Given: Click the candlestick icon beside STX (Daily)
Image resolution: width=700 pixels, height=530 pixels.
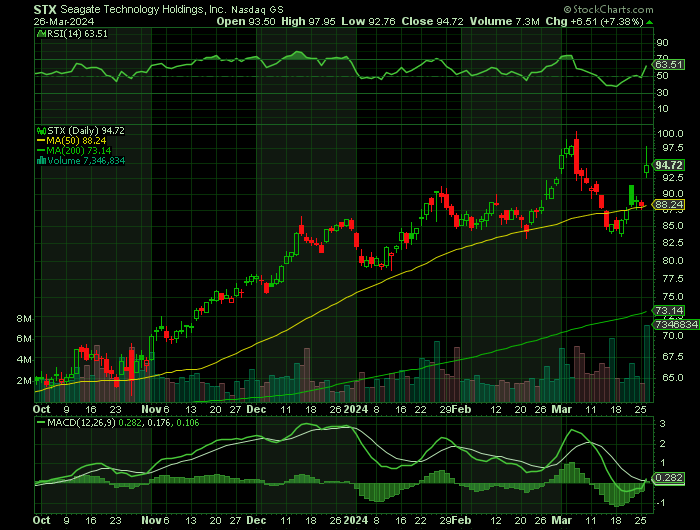Looking at the screenshot, I should (x=42, y=131).
